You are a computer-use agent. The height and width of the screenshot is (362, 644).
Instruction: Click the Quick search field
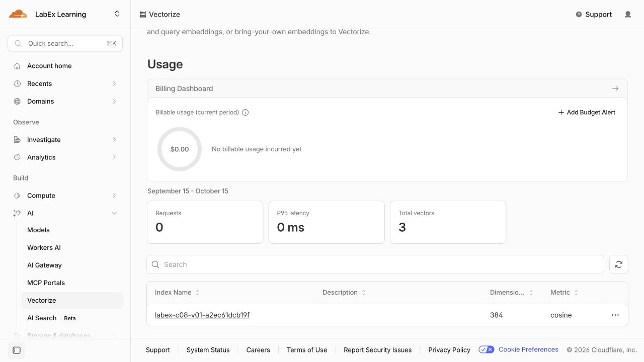pos(65,44)
